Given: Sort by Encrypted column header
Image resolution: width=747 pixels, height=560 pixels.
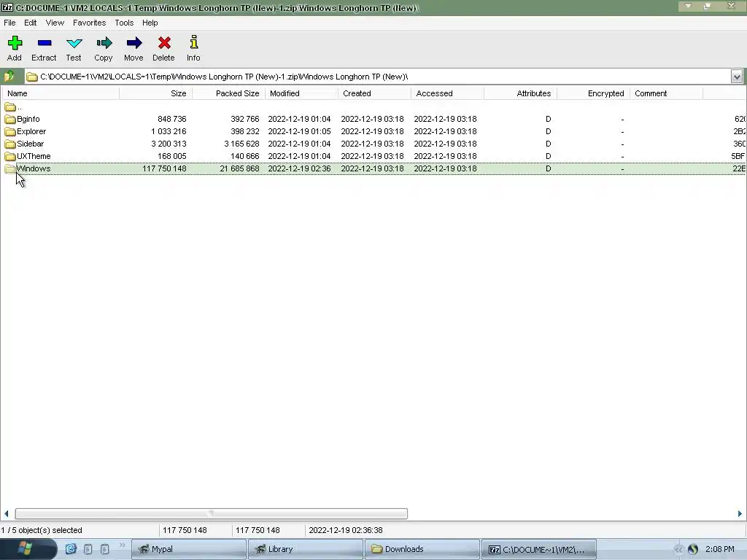Looking at the screenshot, I should 593,93.
